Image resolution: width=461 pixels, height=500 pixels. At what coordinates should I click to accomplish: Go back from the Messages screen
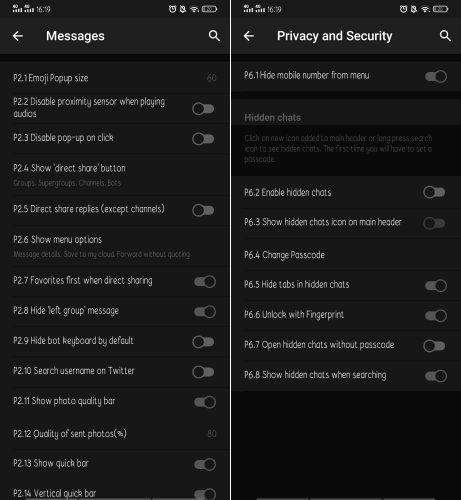pos(18,36)
